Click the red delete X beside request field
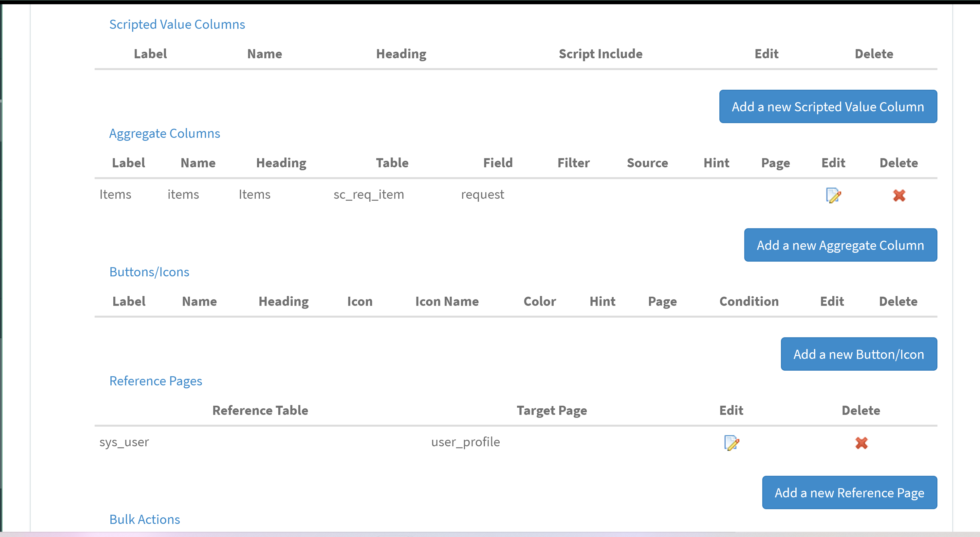Image resolution: width=980 pixels, height=537 pixels. [x=899, y=195]
